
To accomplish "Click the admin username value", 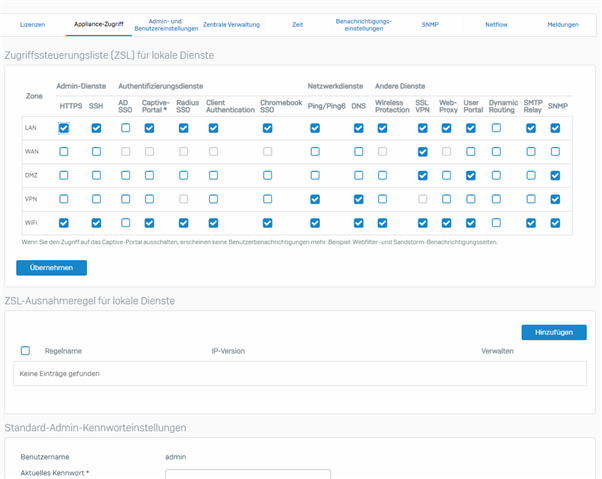I will click(x=176, y=457).
